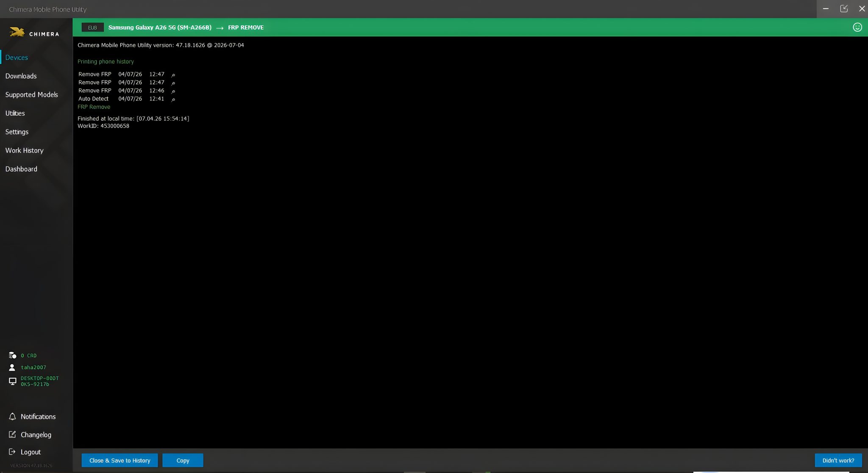Click the smiley feedback icon
This screenshot has height=473, width=868.
(x=857, y=28)
